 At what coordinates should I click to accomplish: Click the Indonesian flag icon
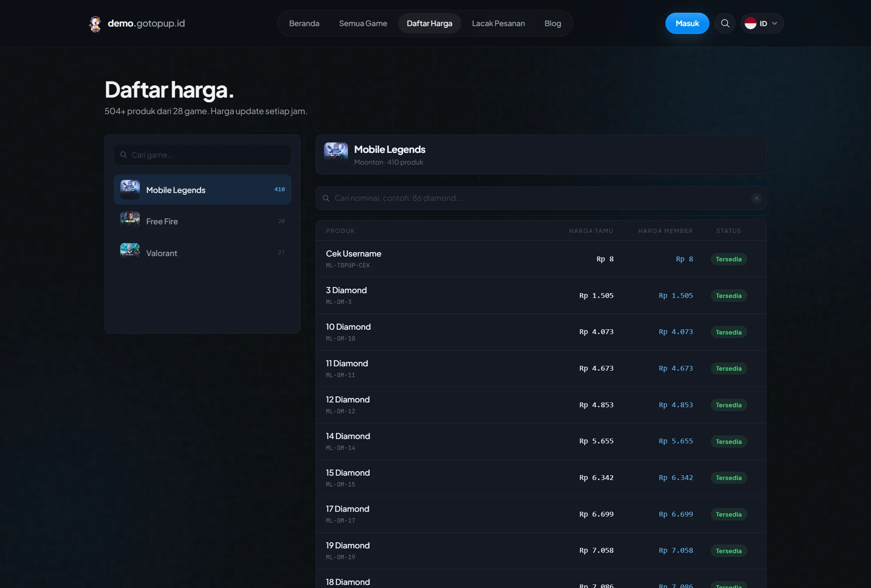[x=750, y=24]
